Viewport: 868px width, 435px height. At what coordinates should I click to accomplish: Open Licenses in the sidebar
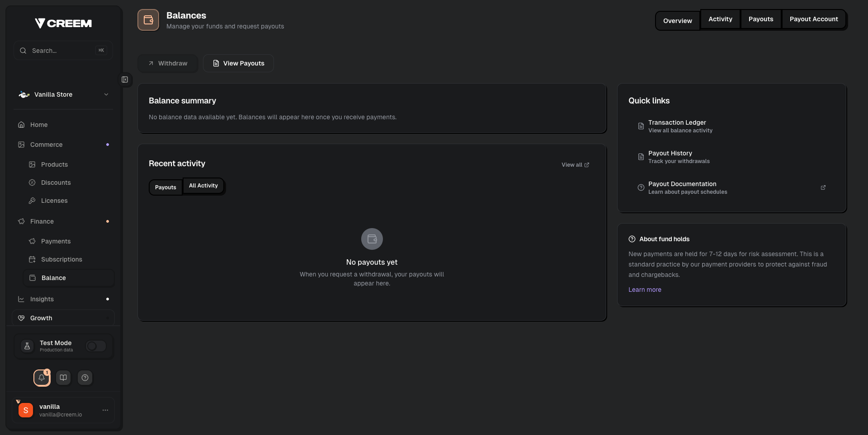69,201
